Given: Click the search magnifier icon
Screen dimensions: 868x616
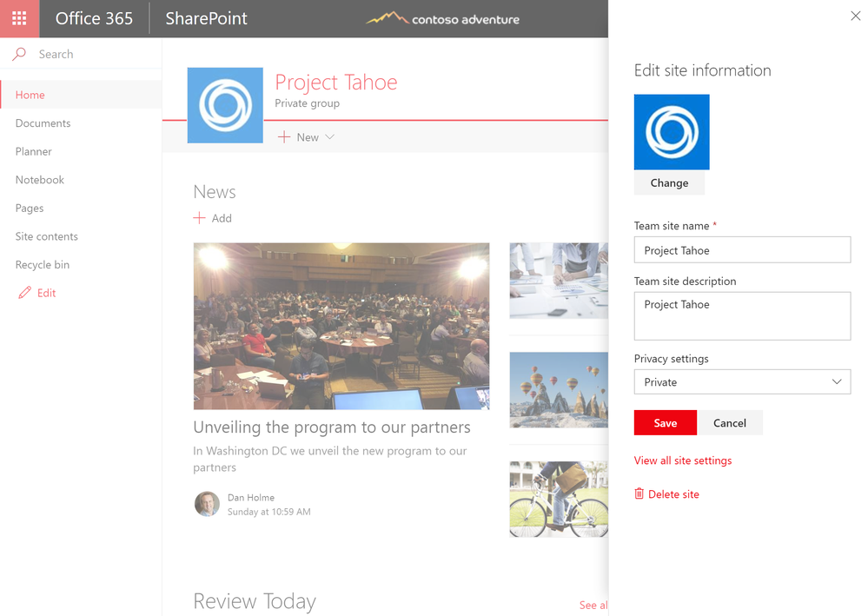Looking at the screenshot, I should [19, 54].
